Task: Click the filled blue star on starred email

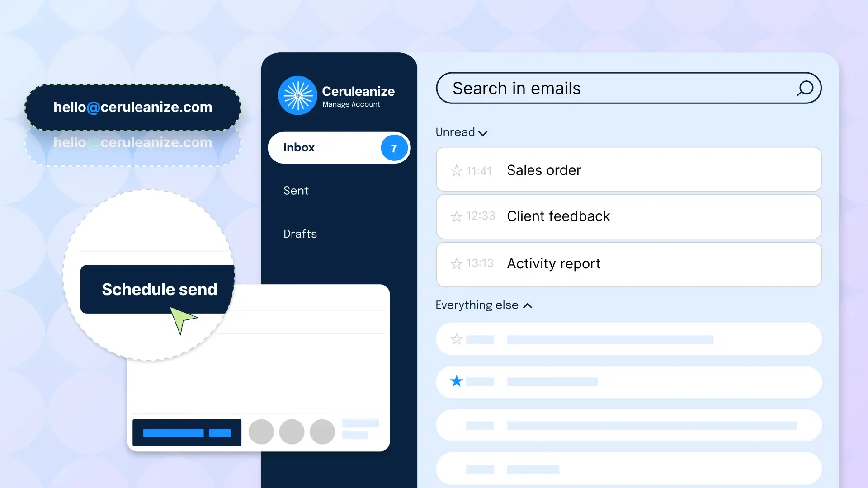Action: (457, 381)
